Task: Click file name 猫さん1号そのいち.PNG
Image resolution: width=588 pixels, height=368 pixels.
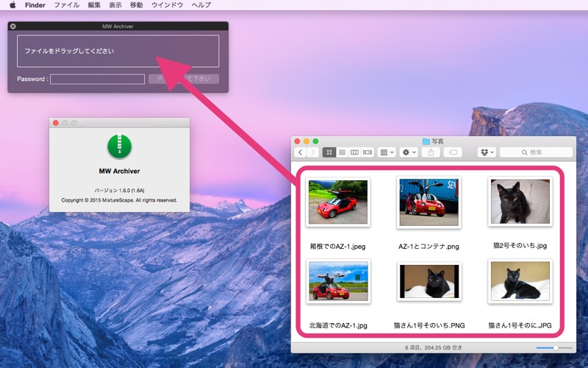Action: coord(429,325)
